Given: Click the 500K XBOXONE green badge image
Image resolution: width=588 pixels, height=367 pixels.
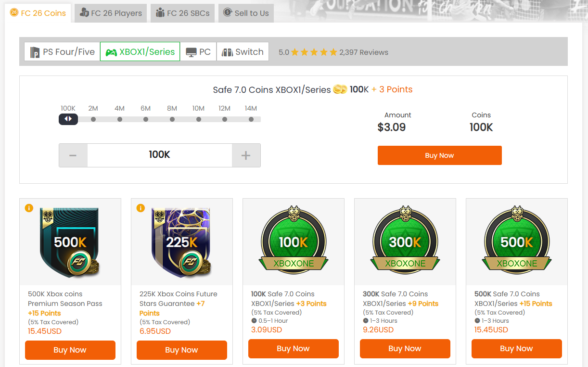Looking at the screenshot, I should (x=517, y=240).
